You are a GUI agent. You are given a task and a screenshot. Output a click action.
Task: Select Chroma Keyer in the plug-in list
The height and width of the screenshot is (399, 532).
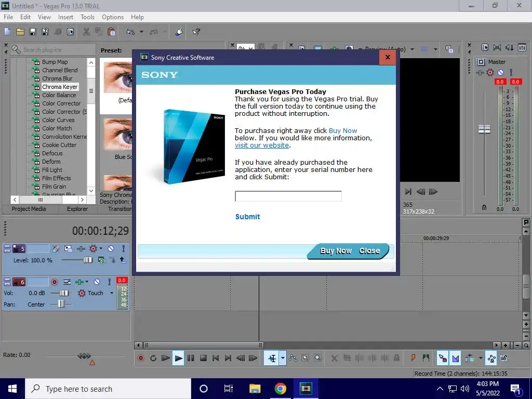click(60, 87)
